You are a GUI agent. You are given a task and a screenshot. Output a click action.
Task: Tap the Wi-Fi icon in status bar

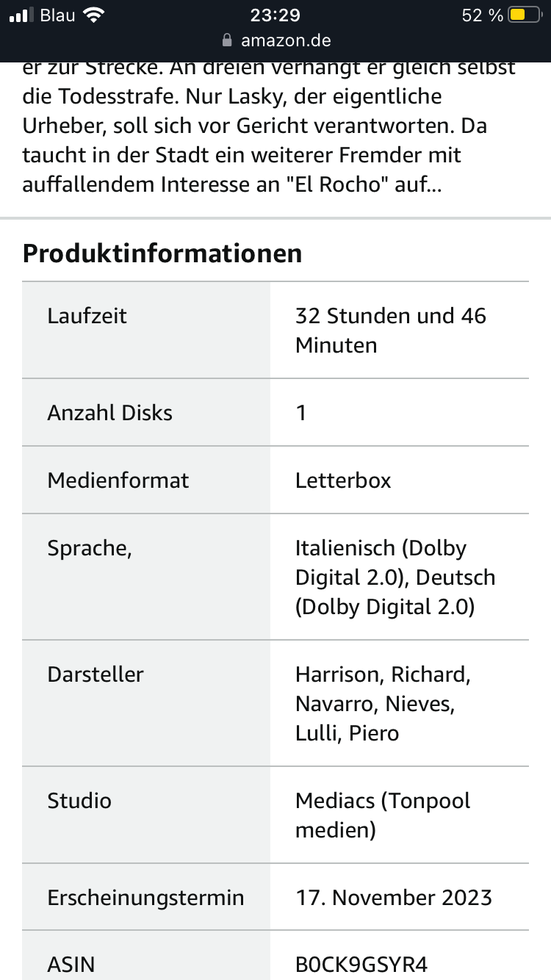(x=94, y=15)
